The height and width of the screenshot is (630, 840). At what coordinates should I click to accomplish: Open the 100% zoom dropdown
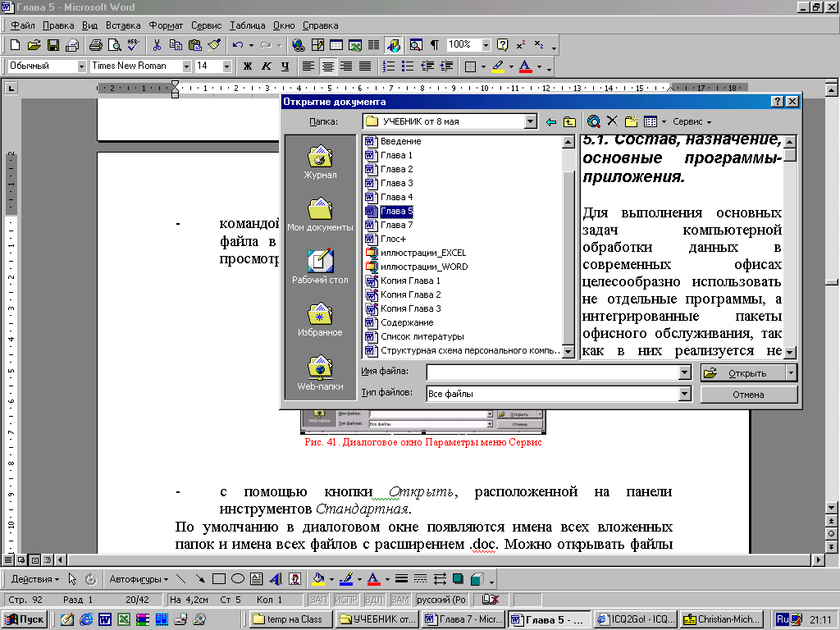[486, 45]
